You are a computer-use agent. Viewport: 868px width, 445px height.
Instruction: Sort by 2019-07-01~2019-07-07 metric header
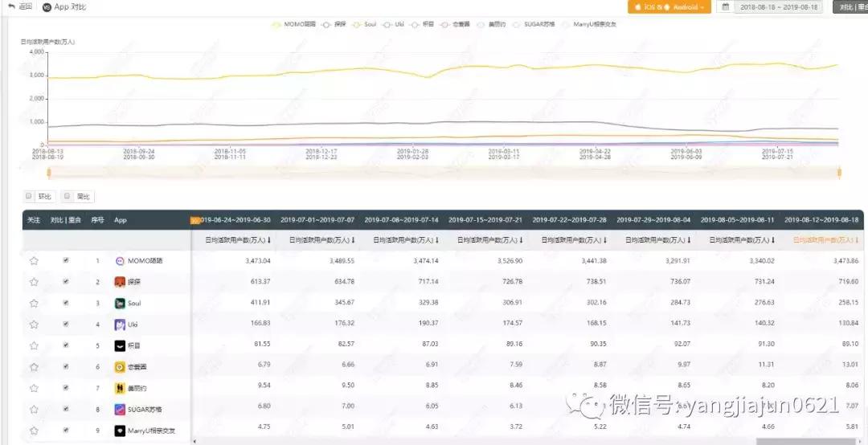(322, 240)
